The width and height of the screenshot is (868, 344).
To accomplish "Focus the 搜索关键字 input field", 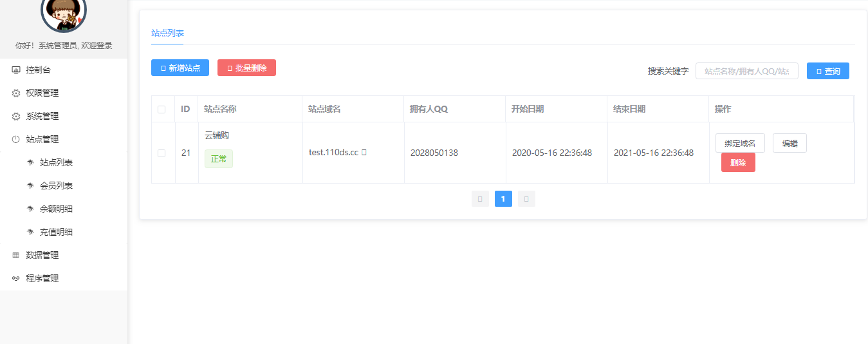I will click(747, 71).
